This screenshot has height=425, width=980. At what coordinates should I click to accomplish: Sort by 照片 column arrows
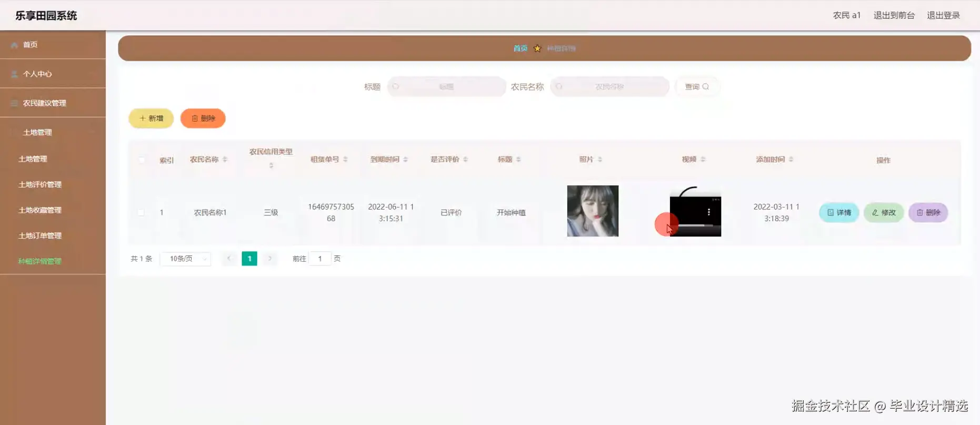600,160
